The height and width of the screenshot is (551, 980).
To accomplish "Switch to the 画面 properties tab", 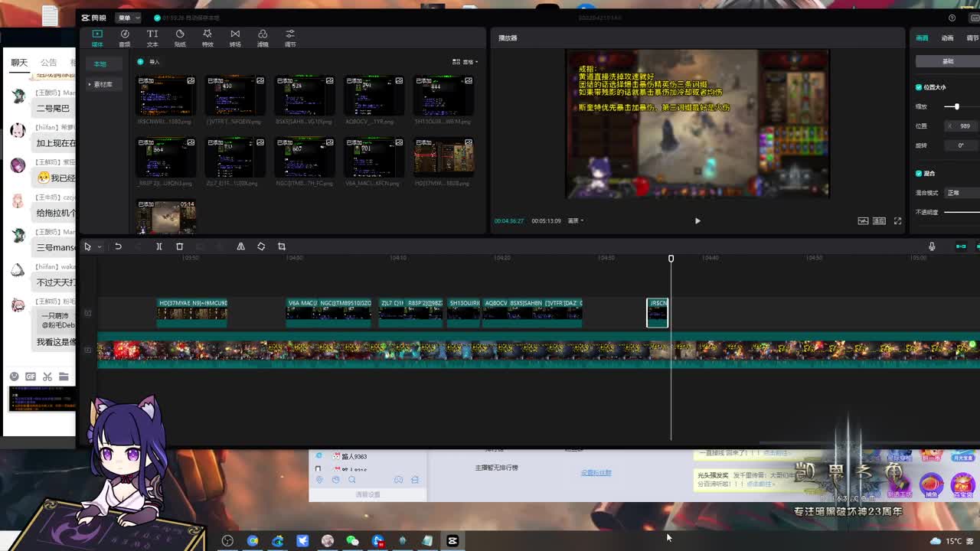I will [x=922, y=37].
